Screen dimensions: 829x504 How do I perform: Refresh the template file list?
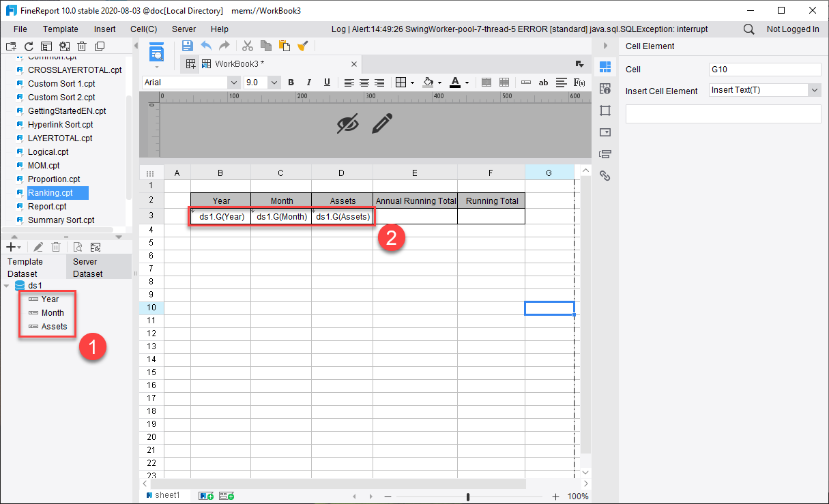click(x=29, y=46)
